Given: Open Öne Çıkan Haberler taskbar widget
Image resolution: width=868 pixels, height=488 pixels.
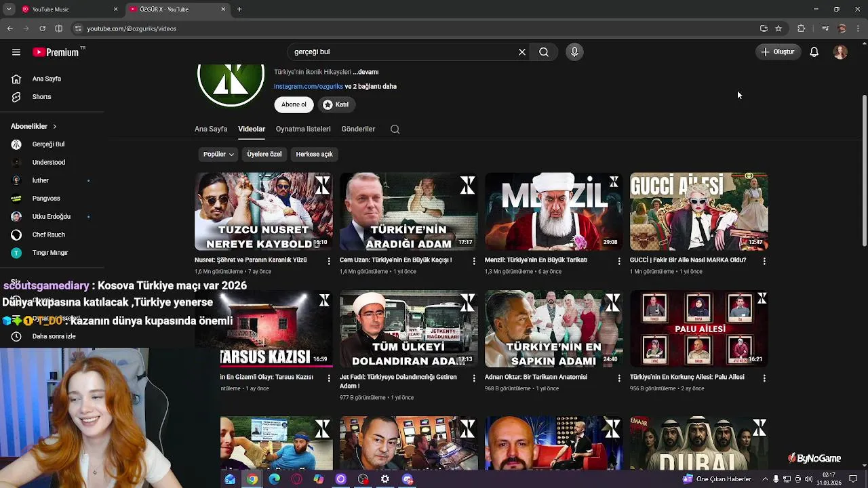Looking at the screenshot, I should pos(717,479).
